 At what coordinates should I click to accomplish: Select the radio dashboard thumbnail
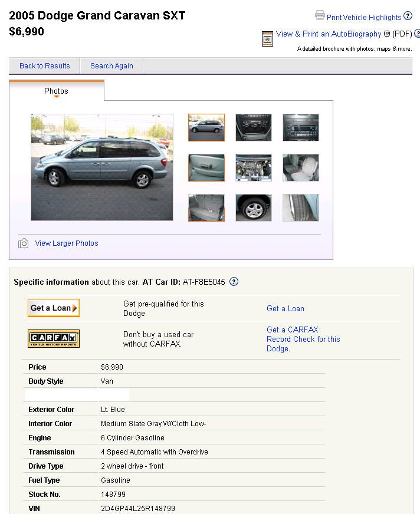(x=301, y=127)
